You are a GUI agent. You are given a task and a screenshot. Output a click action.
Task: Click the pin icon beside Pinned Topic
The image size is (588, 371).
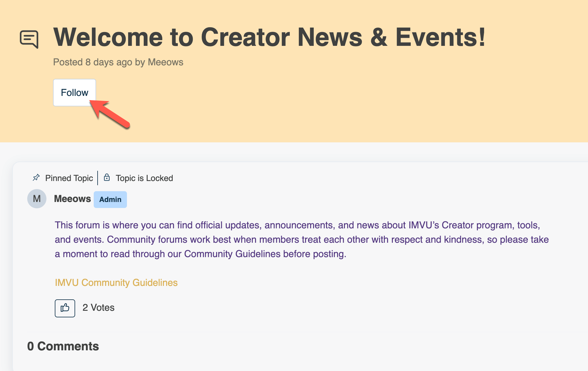click(x=36, y=178)
